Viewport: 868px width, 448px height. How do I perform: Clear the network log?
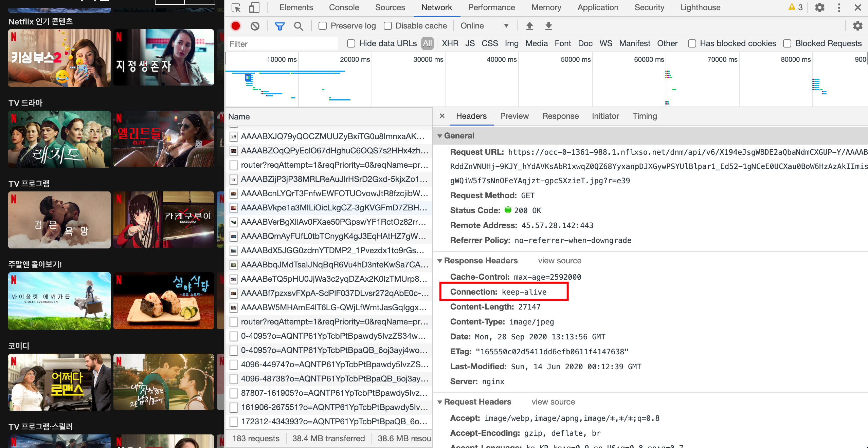(x=255, y=26)
